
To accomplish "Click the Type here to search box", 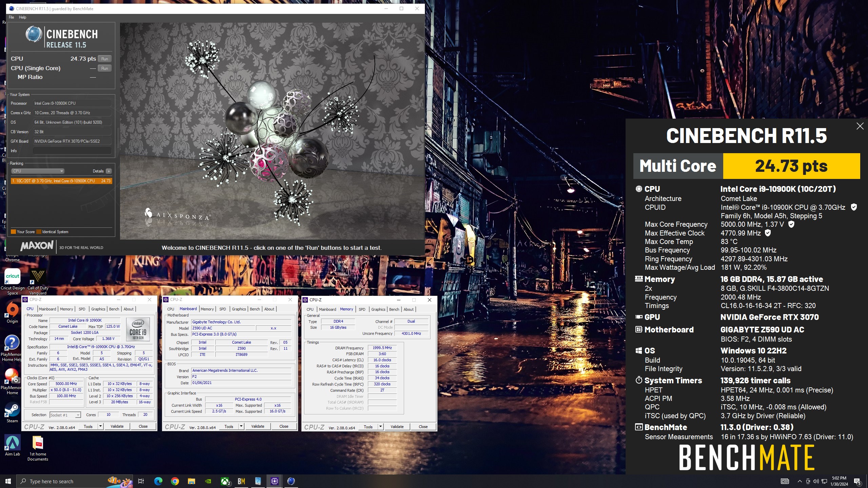I will pyautogui.click(x=75, y=481).
